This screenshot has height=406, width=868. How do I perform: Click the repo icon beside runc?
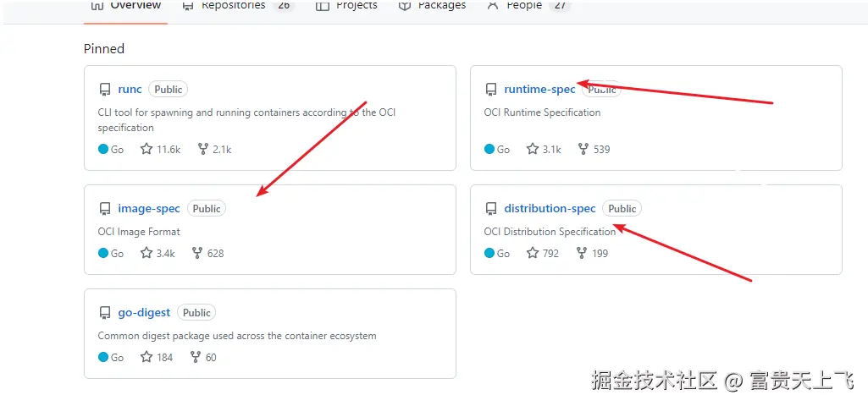(x=105, y=90)
